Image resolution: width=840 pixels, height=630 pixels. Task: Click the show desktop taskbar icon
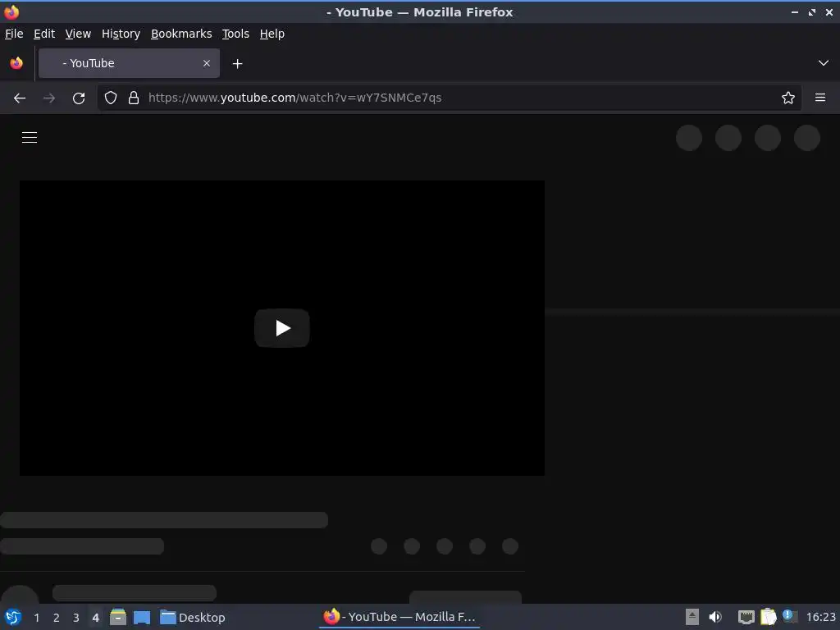click(142, 617)
